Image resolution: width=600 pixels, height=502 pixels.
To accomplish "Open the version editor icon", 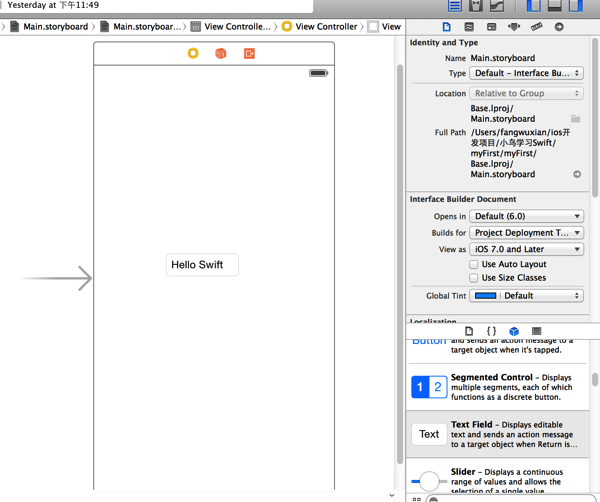I will click(x=497, y=5).
